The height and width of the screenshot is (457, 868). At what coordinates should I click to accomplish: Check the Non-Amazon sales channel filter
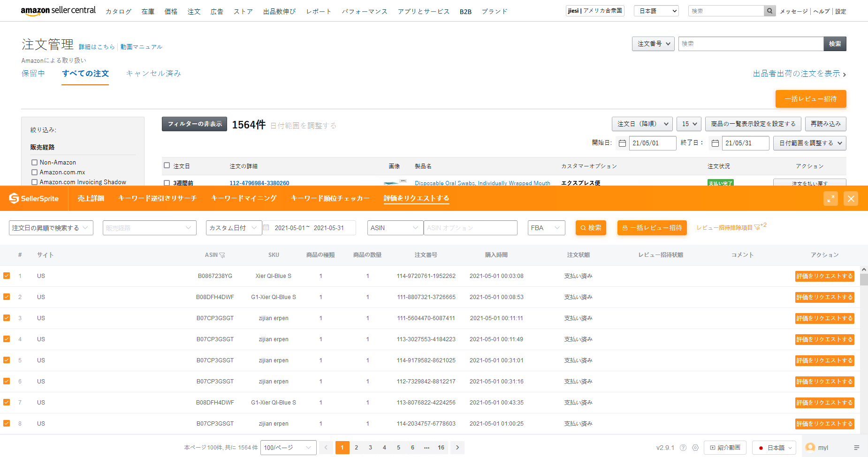[34, 162]
